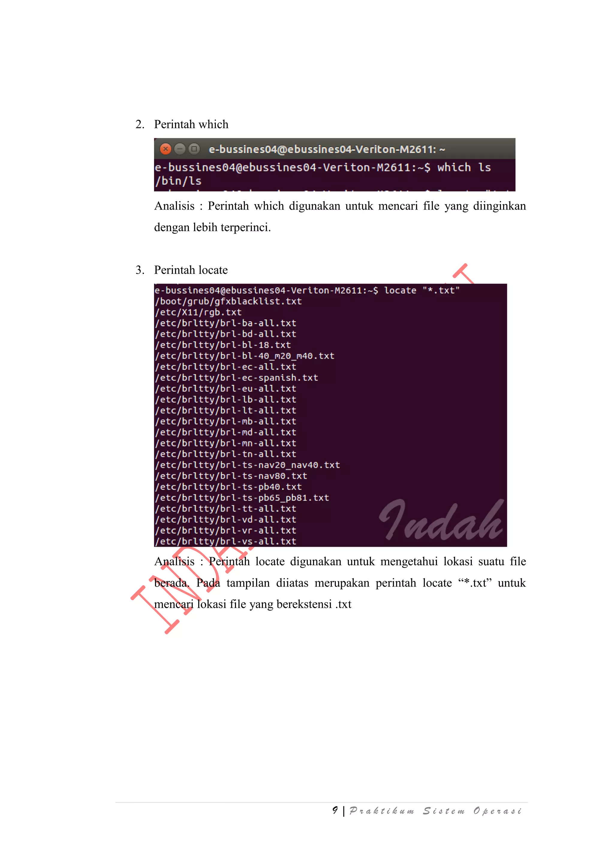
Task: Click the 'which ls' command line
Action: (x=323, y=168)
